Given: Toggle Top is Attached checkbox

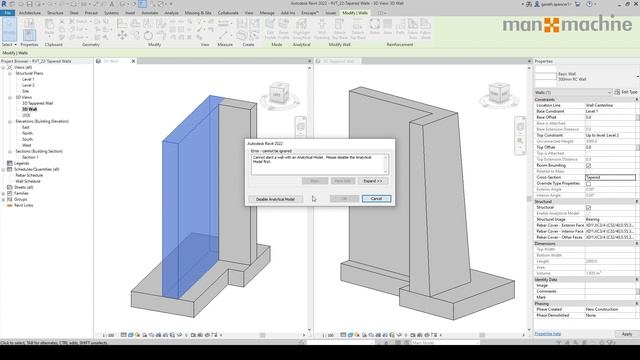Looking at the screenshot, I should click(588, 153).
